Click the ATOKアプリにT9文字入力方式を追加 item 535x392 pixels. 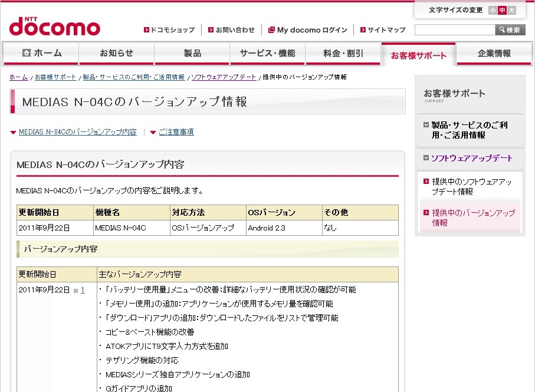pos(167,347)
